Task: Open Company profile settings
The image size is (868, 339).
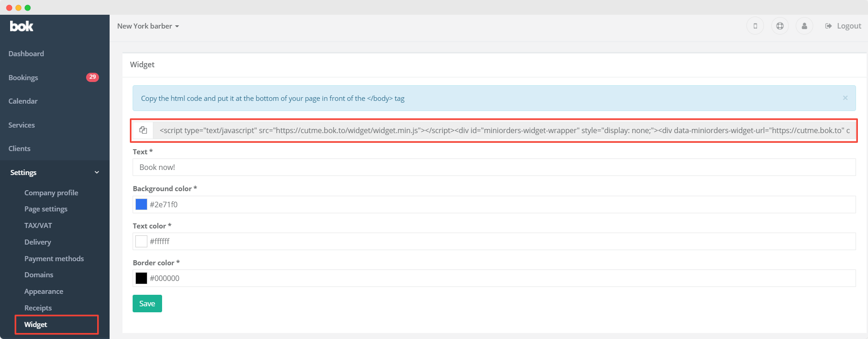Action: click(51, 193)
